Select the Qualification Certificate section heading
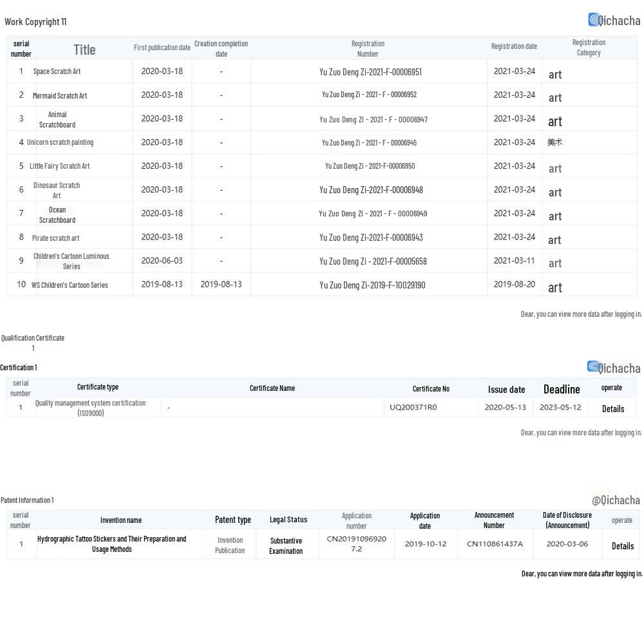The width and height of the screenshot is (644, 644). (x=33, y=338)
